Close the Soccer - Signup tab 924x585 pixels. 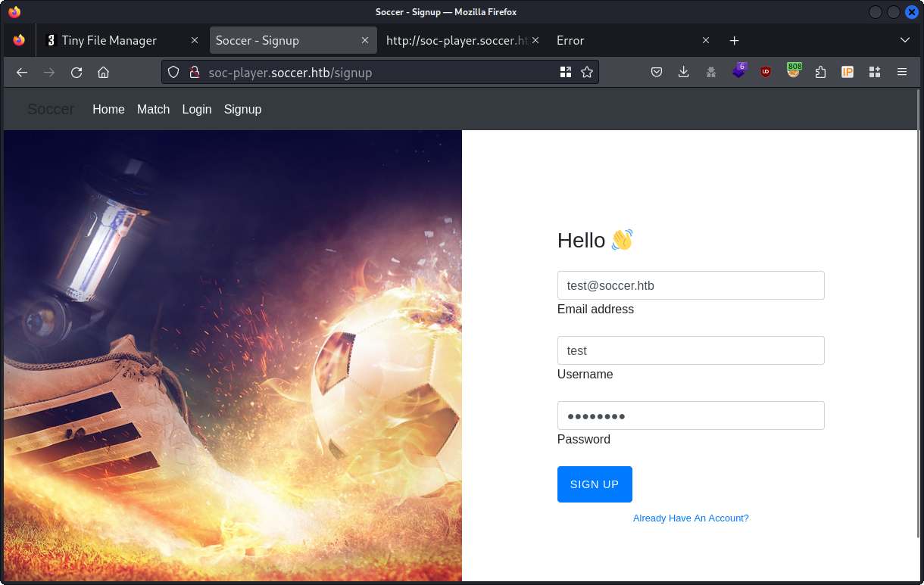[x=365, y=41]
